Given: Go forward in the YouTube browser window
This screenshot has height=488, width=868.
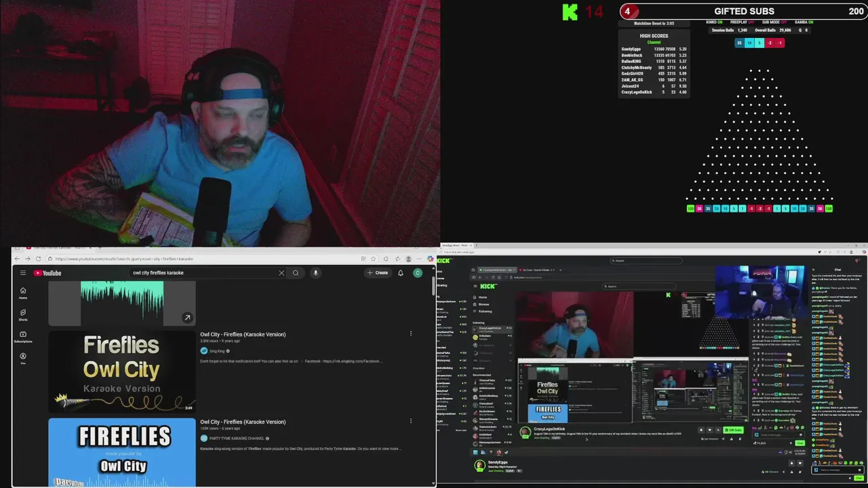Looking at the screenshot, I should [x=28, y=259].
